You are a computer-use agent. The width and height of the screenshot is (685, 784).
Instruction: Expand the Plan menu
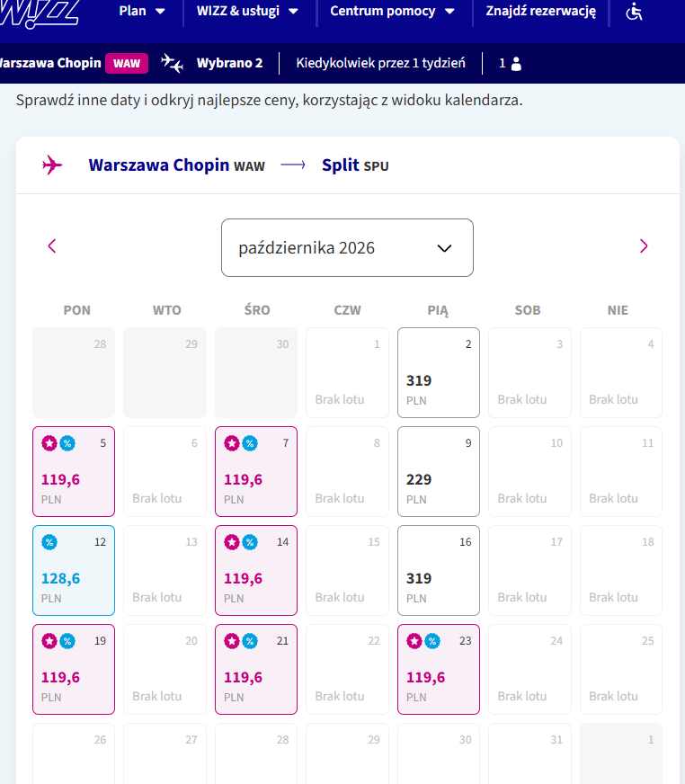pos(142,11)
